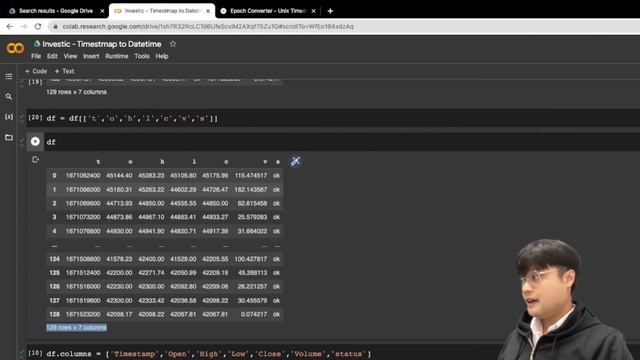Switch to Search results Google Drive tab
This screenshot has width=640, height=360.
(55, 11)
